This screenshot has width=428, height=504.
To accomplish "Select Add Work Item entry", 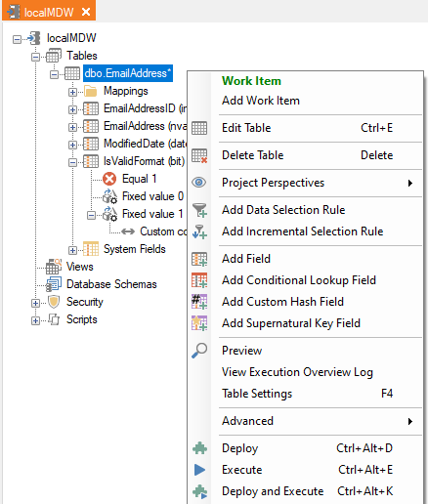I will click(261, 101).
